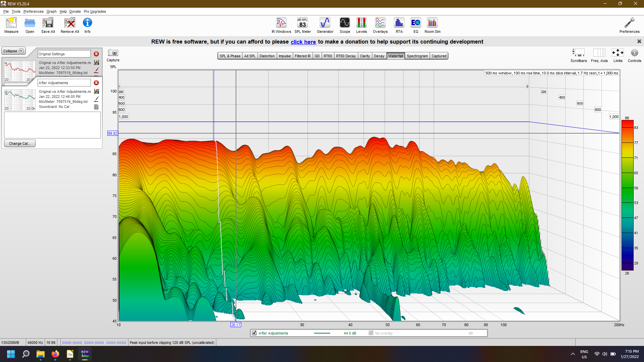Screen dimensions: 644x362
Task: Open the IR Windows tool
Action: [x=281, y=25]
